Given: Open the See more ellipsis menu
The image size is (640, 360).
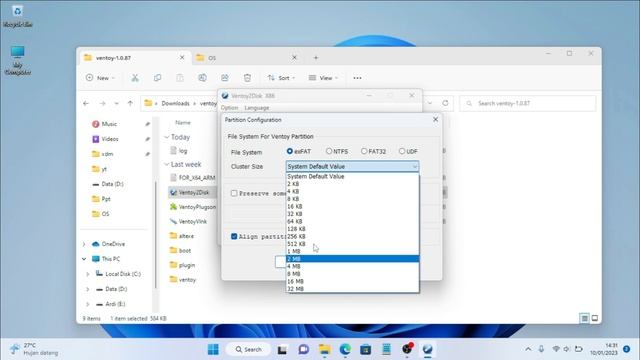Looking at the screenshot, I should coord(357,78).
